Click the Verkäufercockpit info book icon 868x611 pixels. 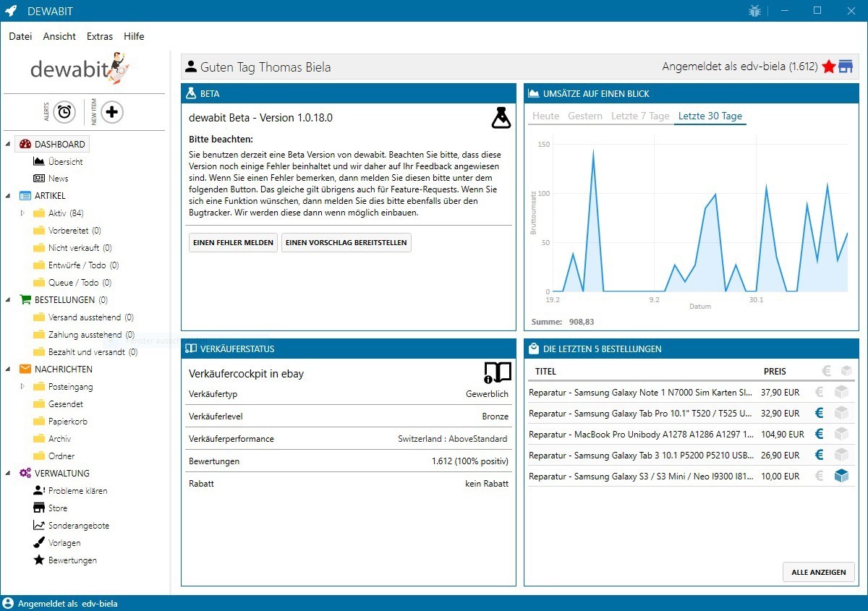[498, 372]
